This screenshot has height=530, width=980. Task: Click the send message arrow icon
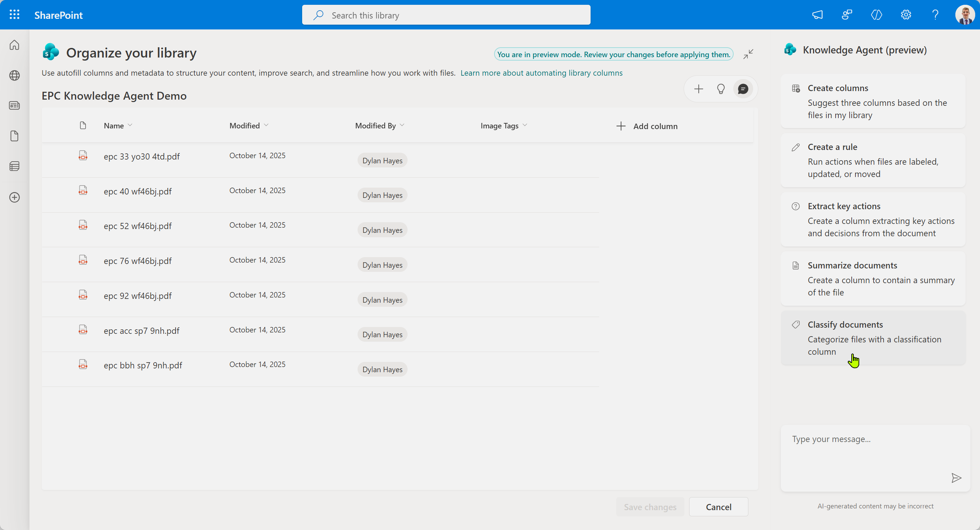[956, 478]
